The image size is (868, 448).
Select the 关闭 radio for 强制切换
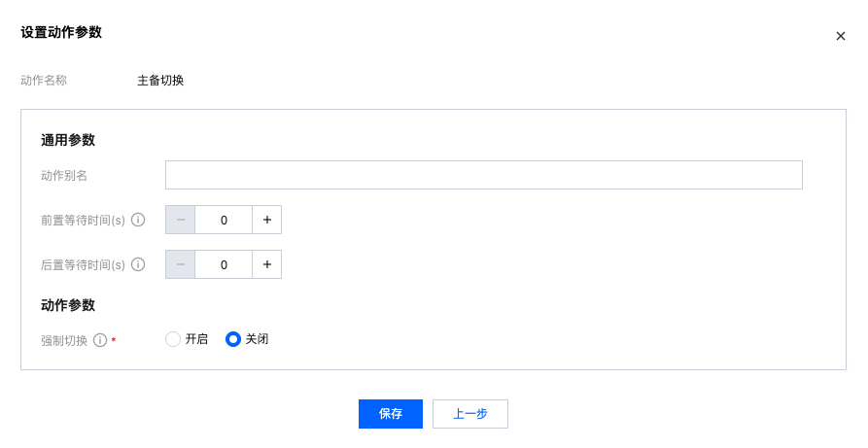tap(233, 339)
